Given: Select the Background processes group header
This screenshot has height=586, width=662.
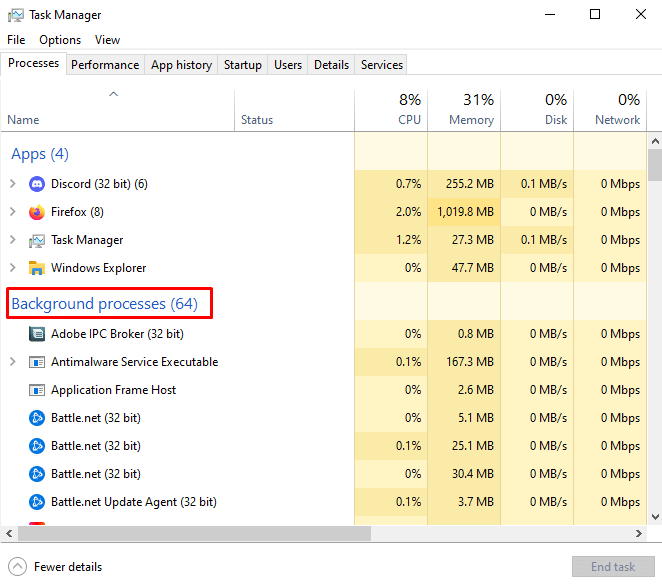Looking at the screenshot, I should point(104,303).
